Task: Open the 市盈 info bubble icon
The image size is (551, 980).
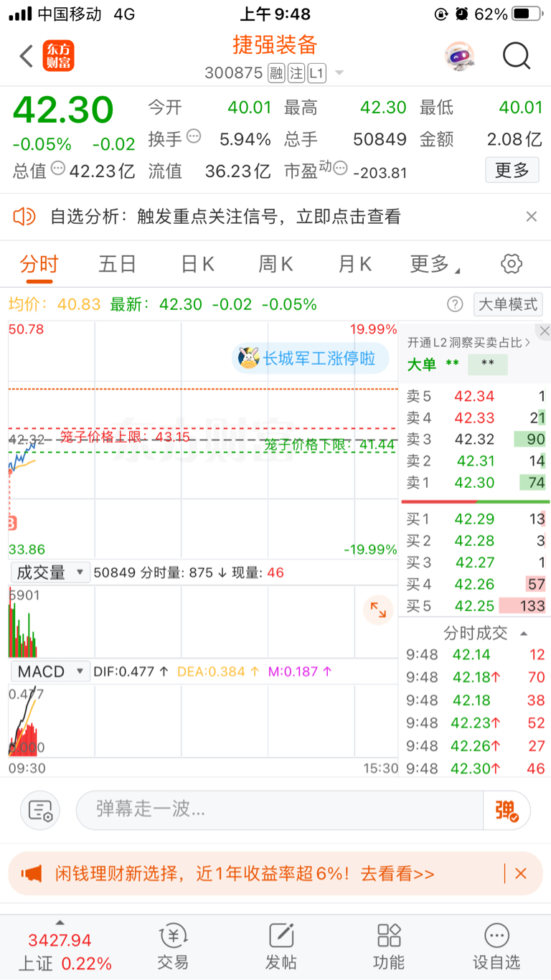Action: pyautogui.click(x=340, y=169)
